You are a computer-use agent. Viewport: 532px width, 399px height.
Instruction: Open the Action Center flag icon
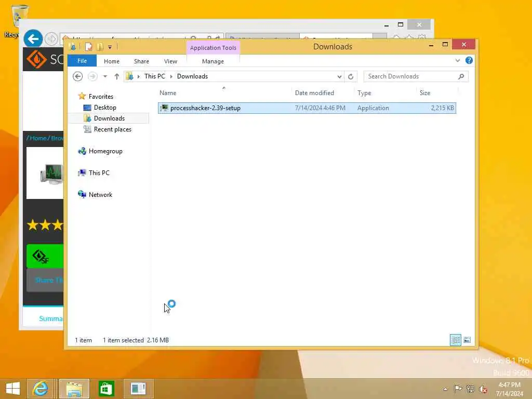pos(458,389)
